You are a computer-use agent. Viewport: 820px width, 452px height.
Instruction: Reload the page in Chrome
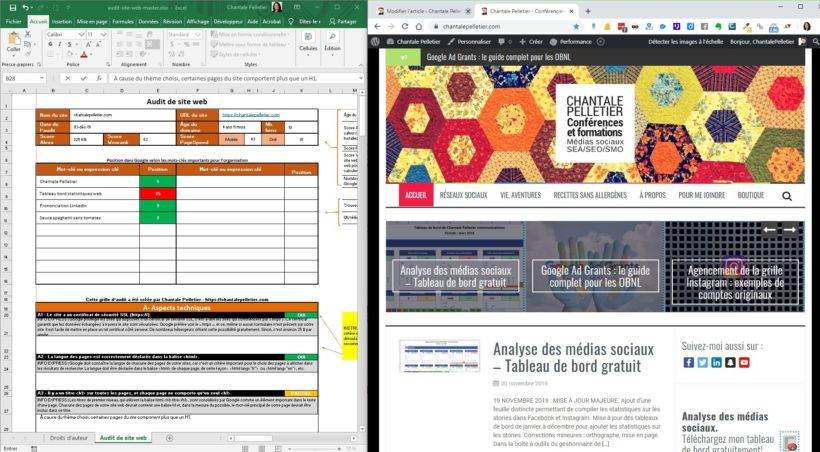tap(405, 26)
